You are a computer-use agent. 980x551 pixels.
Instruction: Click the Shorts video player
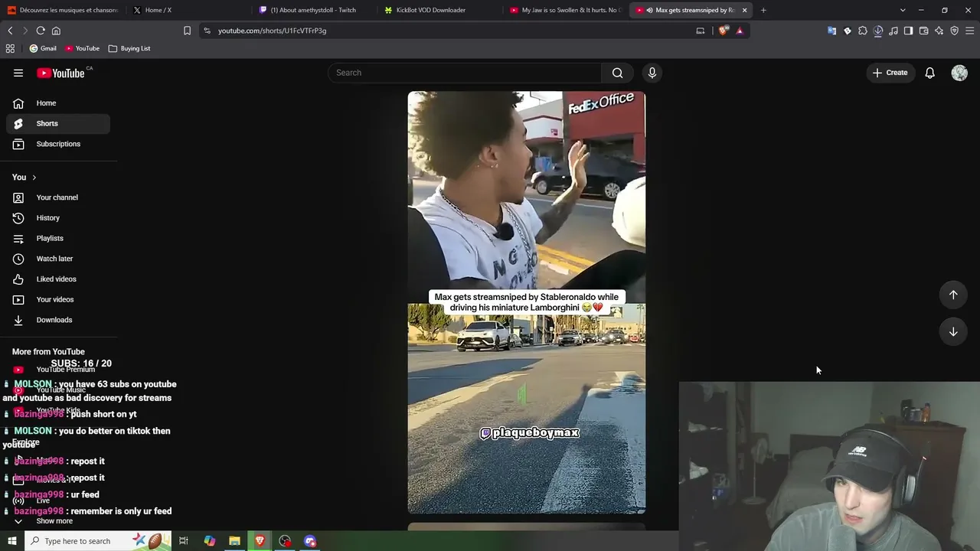(x=527, y=302)
